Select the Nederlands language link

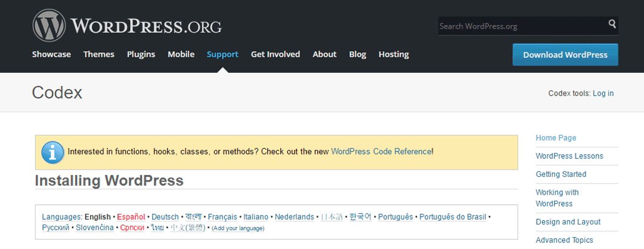[295, 217]
